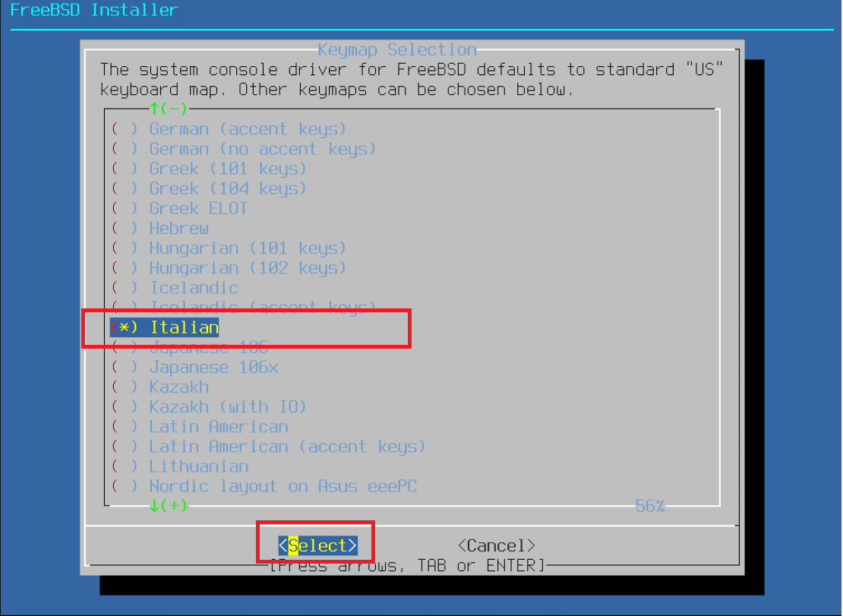Pick the Icelandic keymap
The width and height of the screenshot is (843, 616).
tap(174, 288)
